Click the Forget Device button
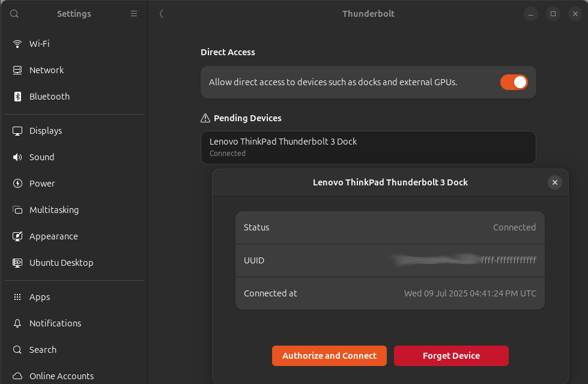Image resolution: width=588 pixels, height=384 pixels. [451, 356]
